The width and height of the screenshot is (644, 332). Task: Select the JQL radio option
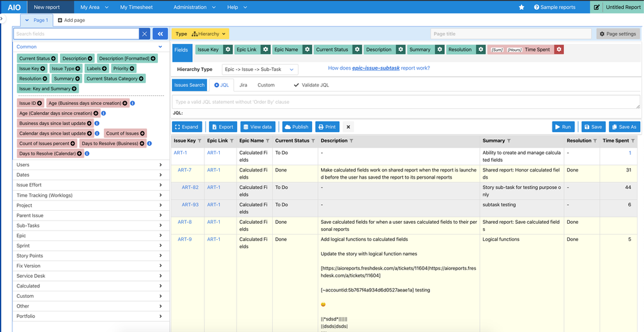(x=221, y=85)
